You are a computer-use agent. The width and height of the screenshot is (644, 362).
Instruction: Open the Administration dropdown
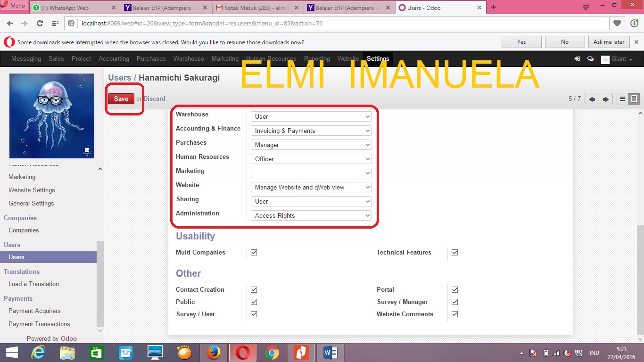point(311,215)
